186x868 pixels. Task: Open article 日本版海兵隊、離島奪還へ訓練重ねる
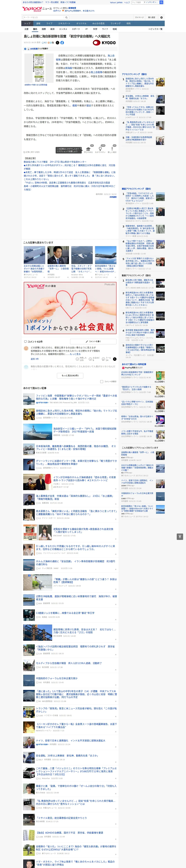76,447
